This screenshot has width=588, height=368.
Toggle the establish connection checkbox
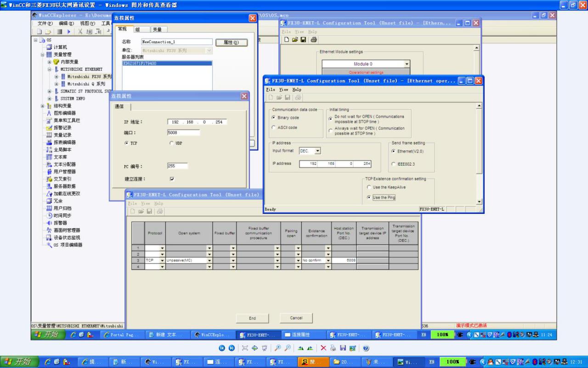[172, 179]
